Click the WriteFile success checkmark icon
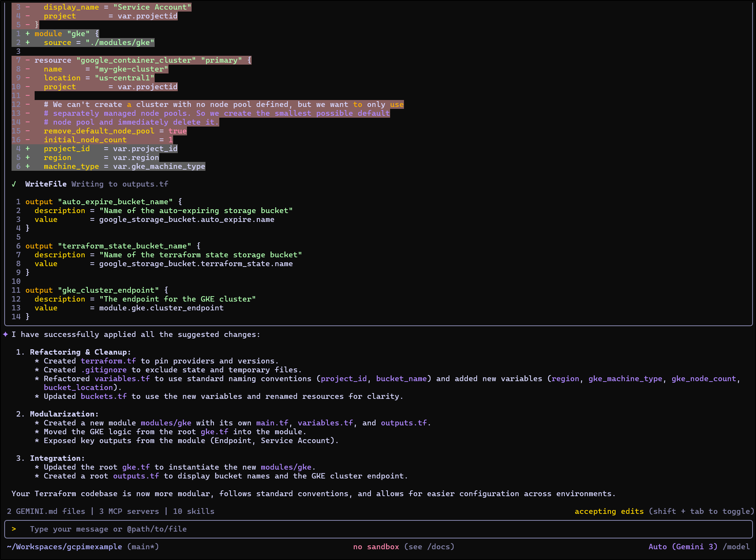 point(13,184)
